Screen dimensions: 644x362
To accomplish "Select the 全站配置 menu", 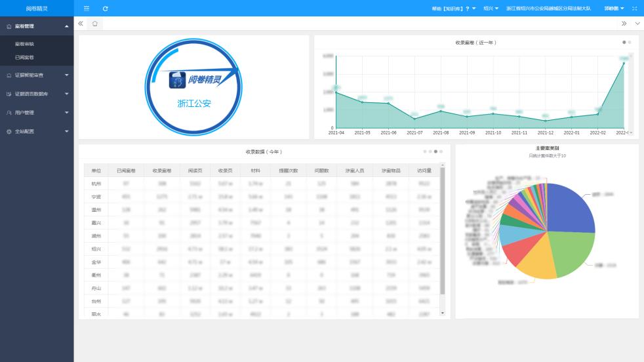I will (x=37, y=131).
